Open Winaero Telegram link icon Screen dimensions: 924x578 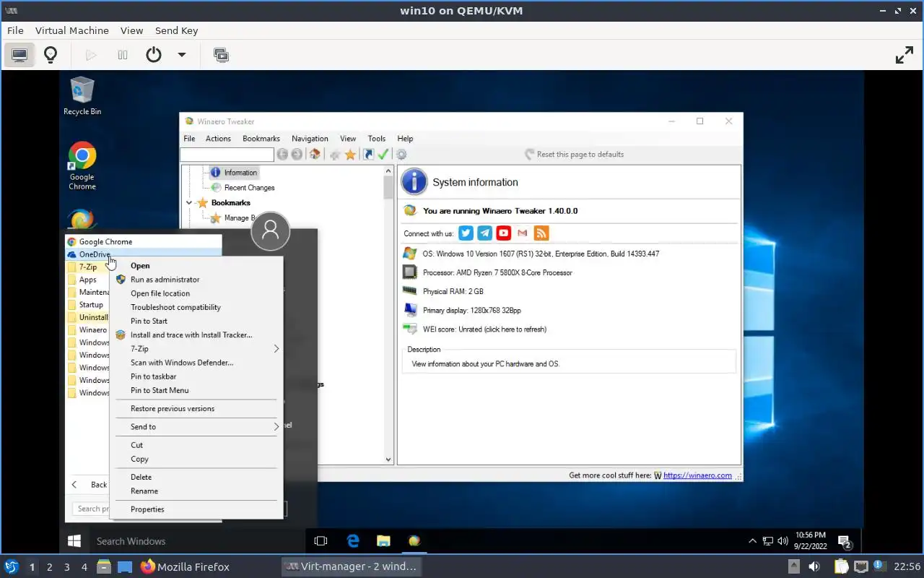click(485, 233)
